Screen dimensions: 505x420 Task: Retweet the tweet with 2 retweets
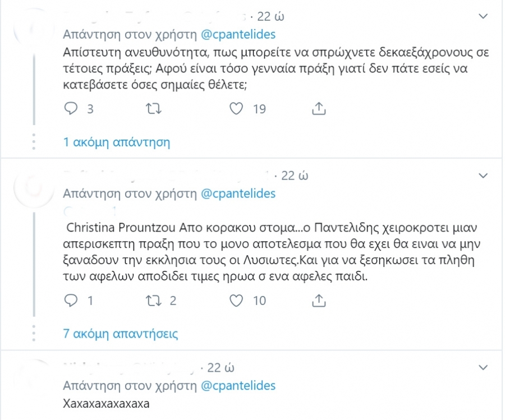[x=154, y=301]
